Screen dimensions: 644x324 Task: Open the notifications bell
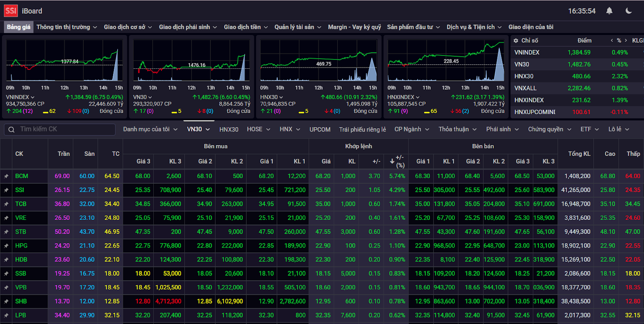(609, 11)
